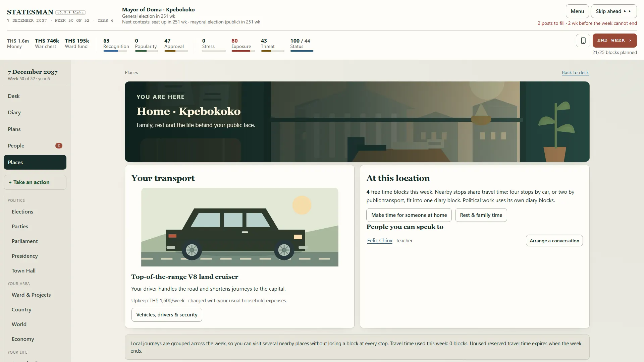The image size is (644, 362).
Task: Click the People notification badge showing 2
Action: point(59,145)
